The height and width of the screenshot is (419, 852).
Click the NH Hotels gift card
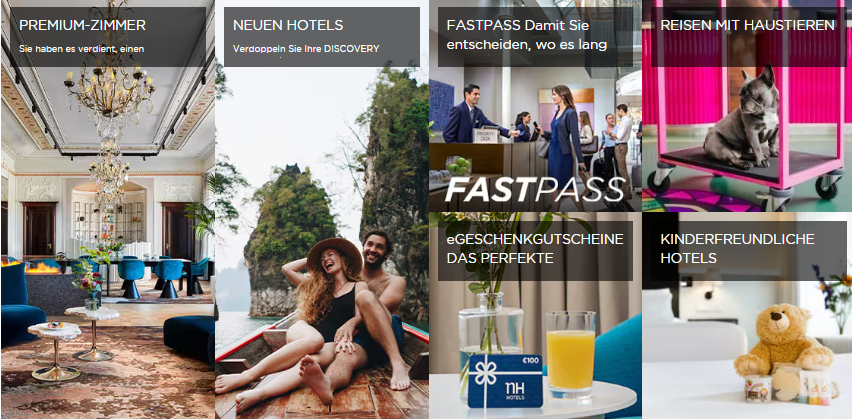[x=505, y=381]
